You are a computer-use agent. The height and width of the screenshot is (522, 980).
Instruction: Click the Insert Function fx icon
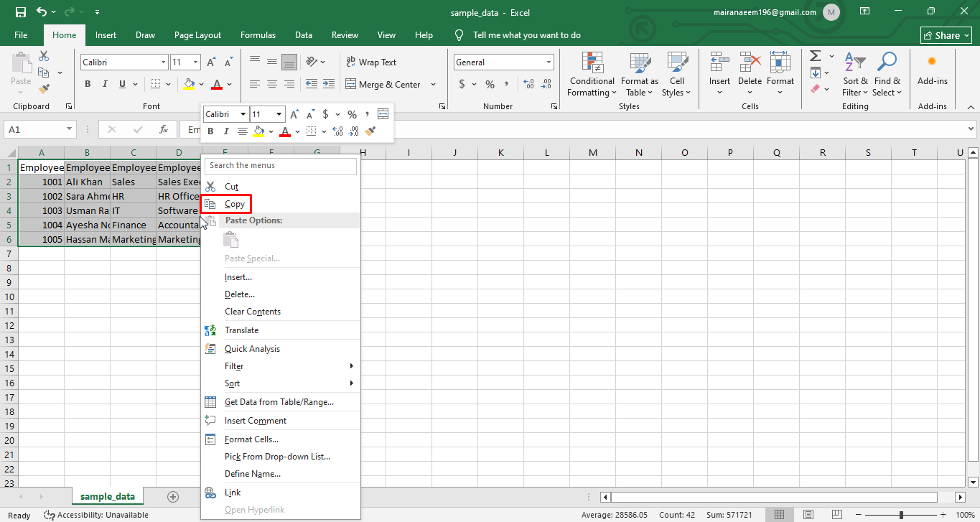click(164, 130)
